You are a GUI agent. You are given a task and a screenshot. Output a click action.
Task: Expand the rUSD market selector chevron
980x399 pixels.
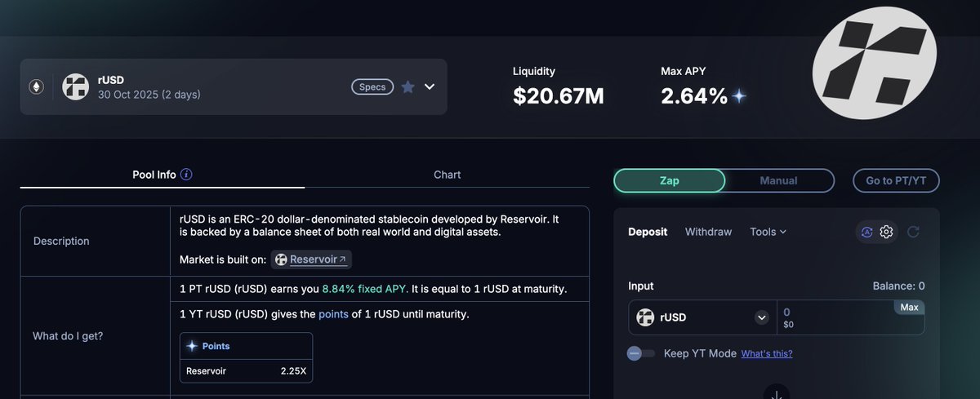tap(430, 86)
